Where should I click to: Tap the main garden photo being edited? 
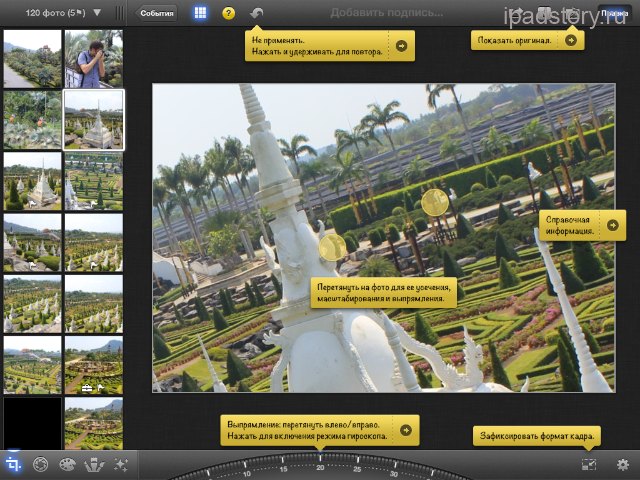pyautogui.click(x=384, y=238)
